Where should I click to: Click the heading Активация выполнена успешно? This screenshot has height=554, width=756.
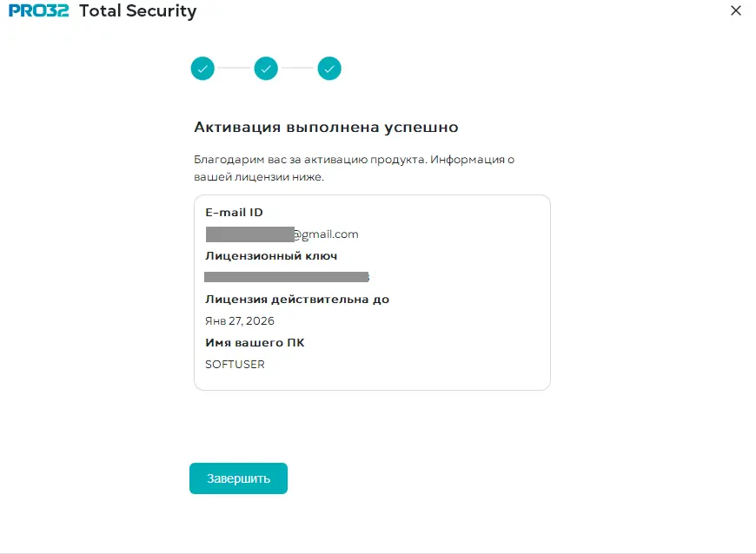click(326, 127)
